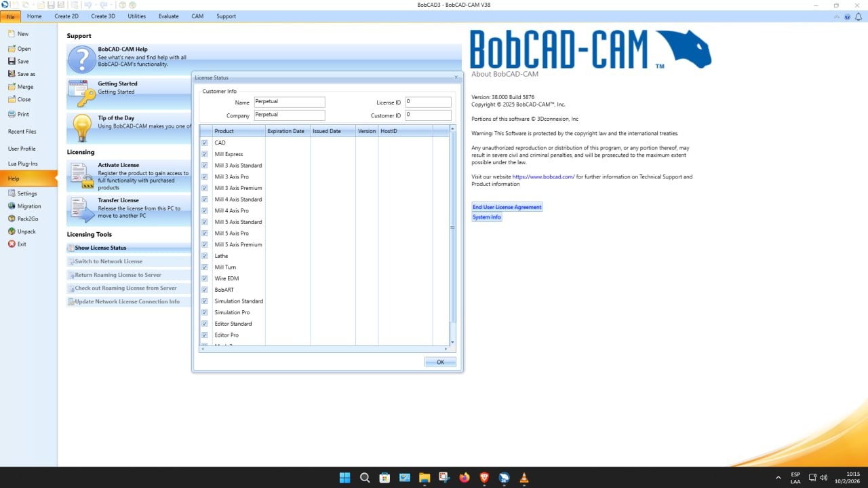Click Show License Status

pyautogui.click(x=129, y=248)
